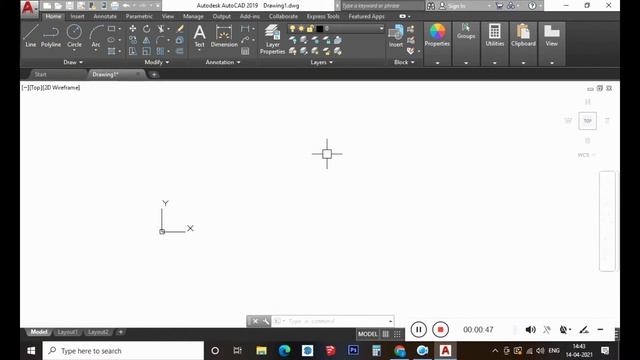Open the Properties color wheel panel
This screenshot has height=360, width=640.
coord(437,35)
